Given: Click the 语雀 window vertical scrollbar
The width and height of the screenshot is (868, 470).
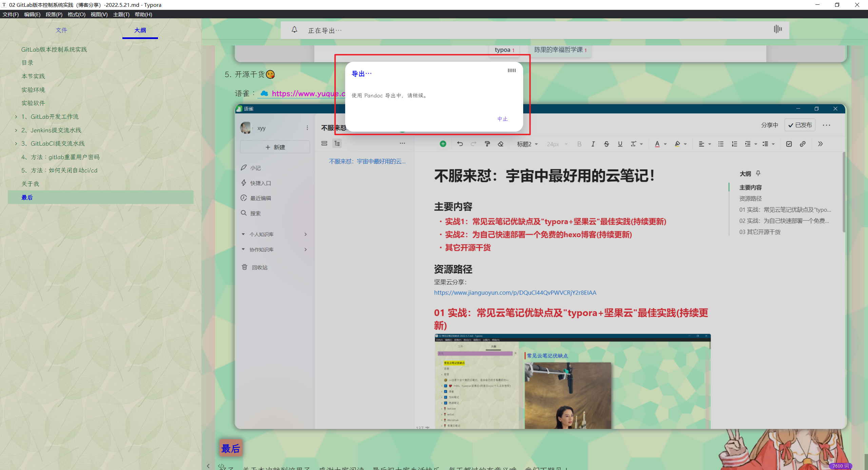Looking at the screenshot, I should (844, 192).
